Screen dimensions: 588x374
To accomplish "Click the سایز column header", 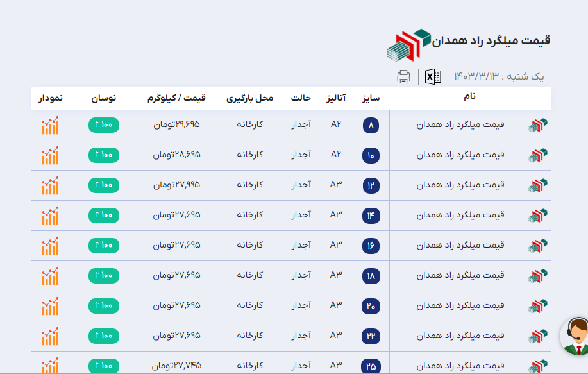I will click(x=371, y=98).
